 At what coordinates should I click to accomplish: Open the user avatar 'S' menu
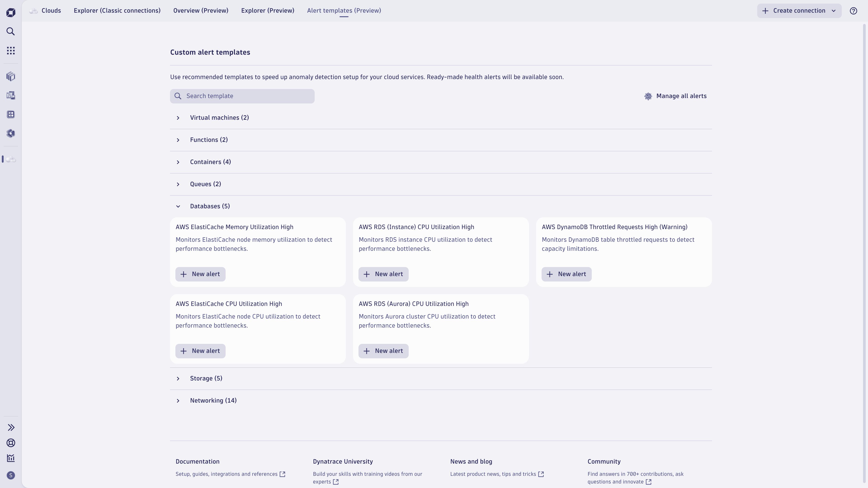pyautogui.click(x=11, y=475)
